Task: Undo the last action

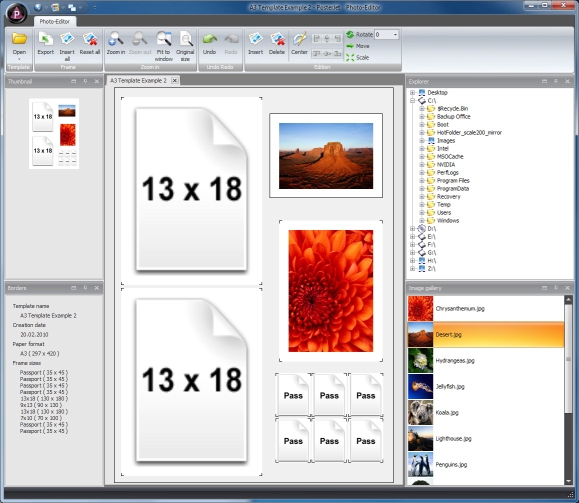Action: click(x=209, y=44)
